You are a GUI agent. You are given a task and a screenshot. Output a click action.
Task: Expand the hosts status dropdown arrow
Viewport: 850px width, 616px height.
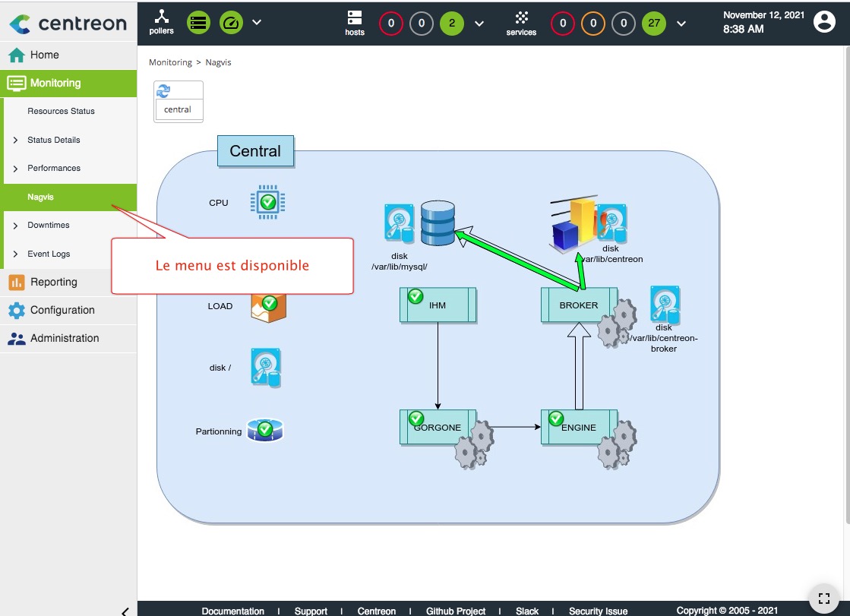pos(479,23)
